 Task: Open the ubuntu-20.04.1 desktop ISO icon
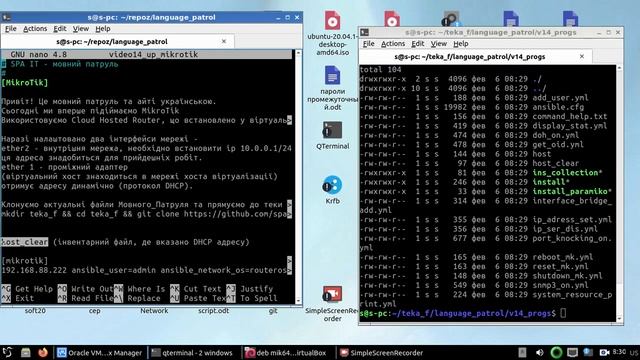[332, 21]
